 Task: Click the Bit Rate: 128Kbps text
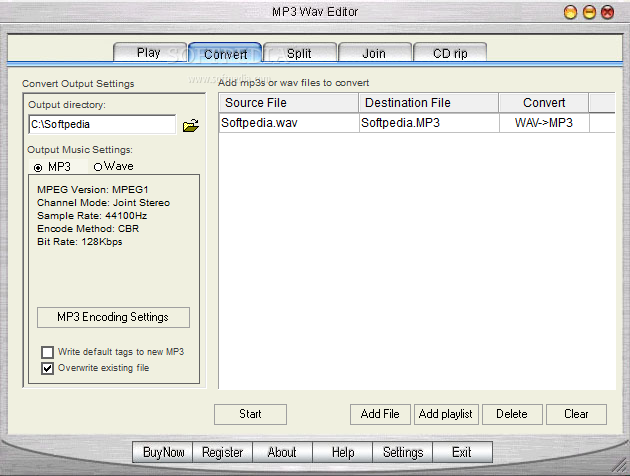(x=80, y=242)
